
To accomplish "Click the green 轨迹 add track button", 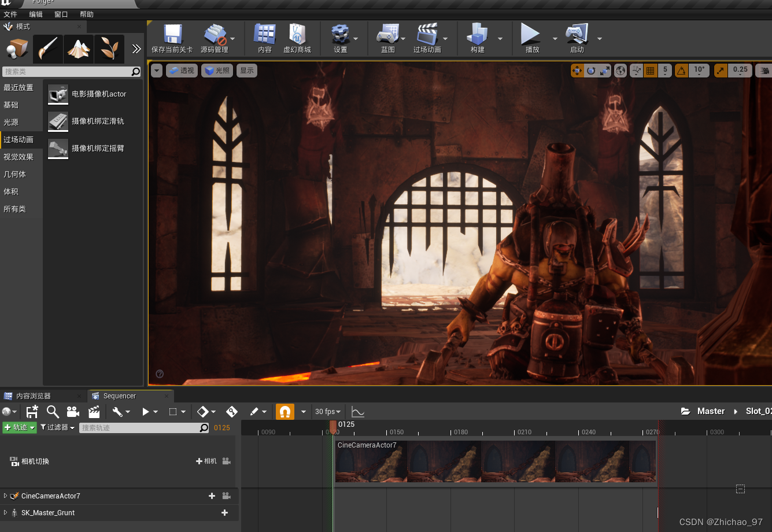I will pyautogui.click(x=19, y=428).
